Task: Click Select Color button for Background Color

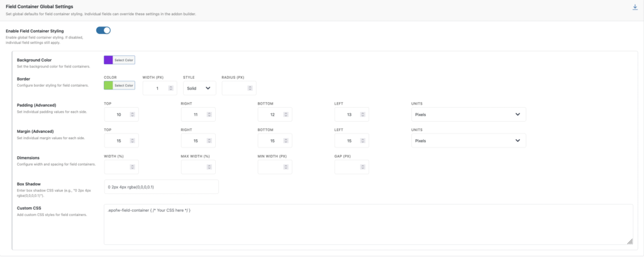Action: [123, 60]
